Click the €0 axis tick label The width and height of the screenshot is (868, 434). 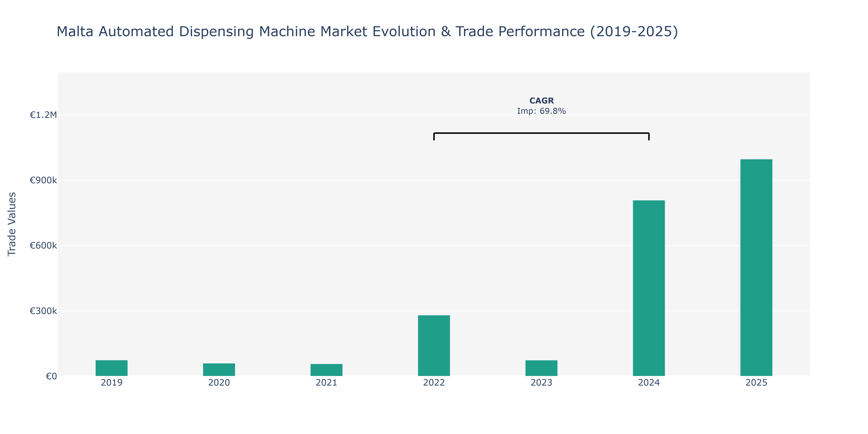pyautogui.click(x=52, y=376)
